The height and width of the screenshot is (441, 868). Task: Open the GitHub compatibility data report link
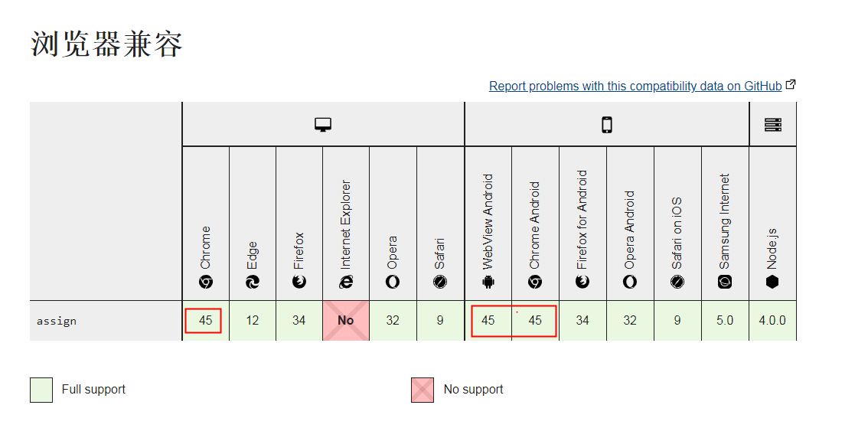[635, 86]
